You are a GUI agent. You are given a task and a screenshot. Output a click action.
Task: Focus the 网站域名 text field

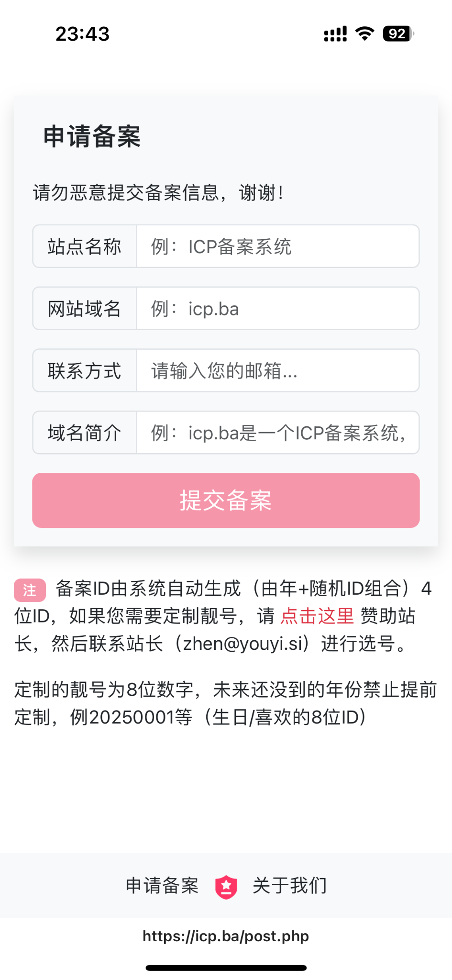[x=277, y=309]
